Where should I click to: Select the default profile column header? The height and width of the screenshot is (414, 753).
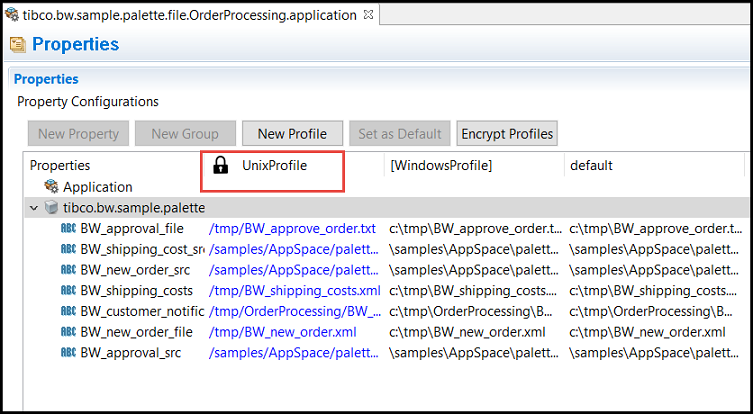coord(591,165)
